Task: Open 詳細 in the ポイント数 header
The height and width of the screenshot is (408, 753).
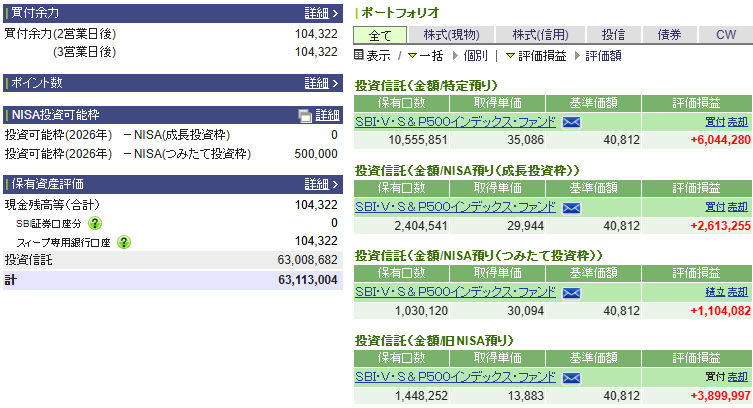Action: [321, 83]
